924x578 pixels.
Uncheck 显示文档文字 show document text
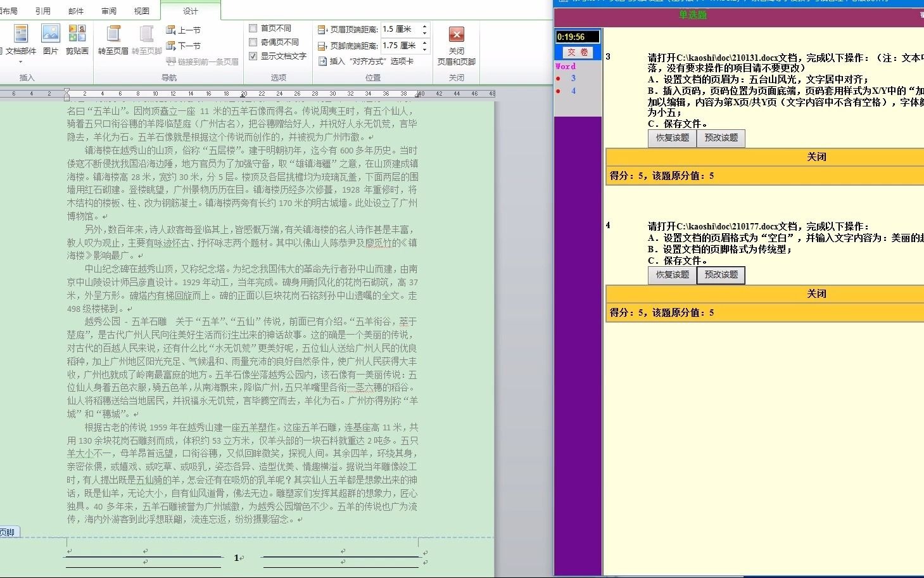coord(253,56)
